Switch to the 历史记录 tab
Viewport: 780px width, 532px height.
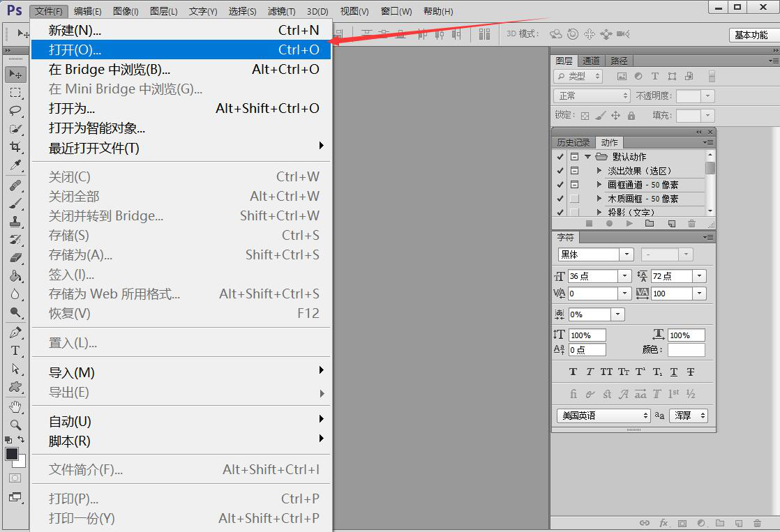(x=573, y=143)
